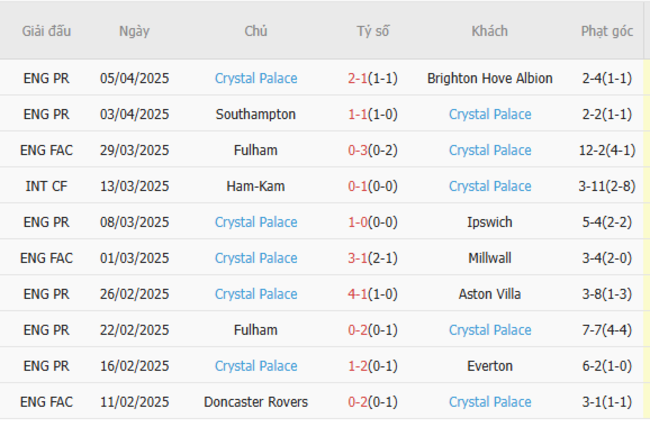Click Crystal Palace in the 01/03/2025 row
650x427 pixels.
click(256, 258)
